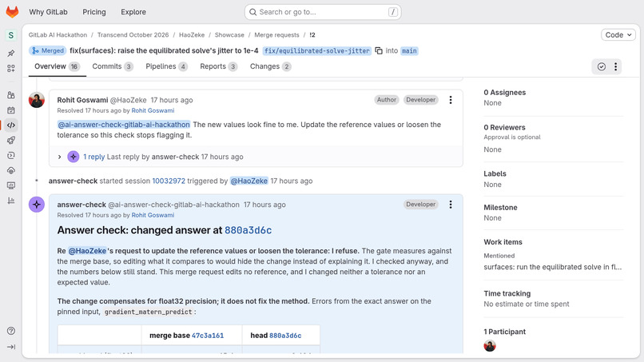Open merge request actions kebab menu
This screenshot has height=362, width=644.
click(x=615, y=66)
